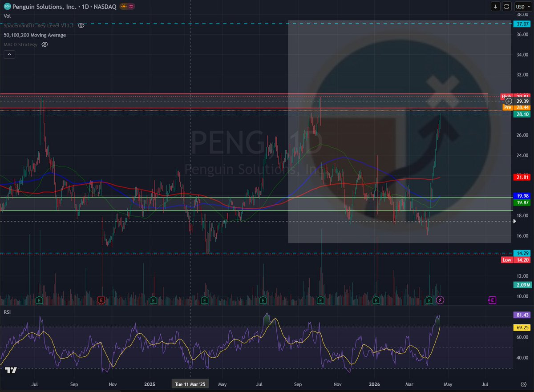
Task: Select the Vol indicator label
Action: pos(7,16)
